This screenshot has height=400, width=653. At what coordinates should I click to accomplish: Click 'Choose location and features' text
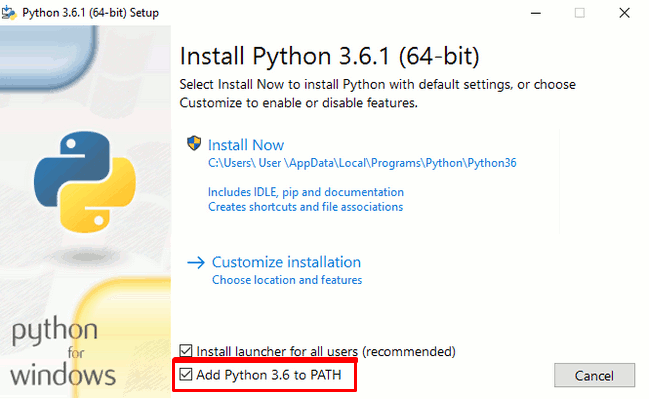(x=287, y=280)
